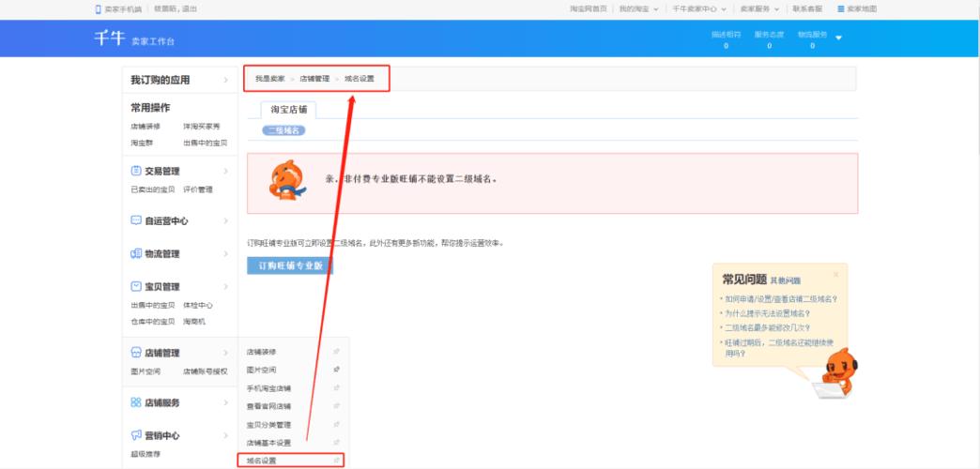Expand the 物流管理 chevron

tap(225, 253)
